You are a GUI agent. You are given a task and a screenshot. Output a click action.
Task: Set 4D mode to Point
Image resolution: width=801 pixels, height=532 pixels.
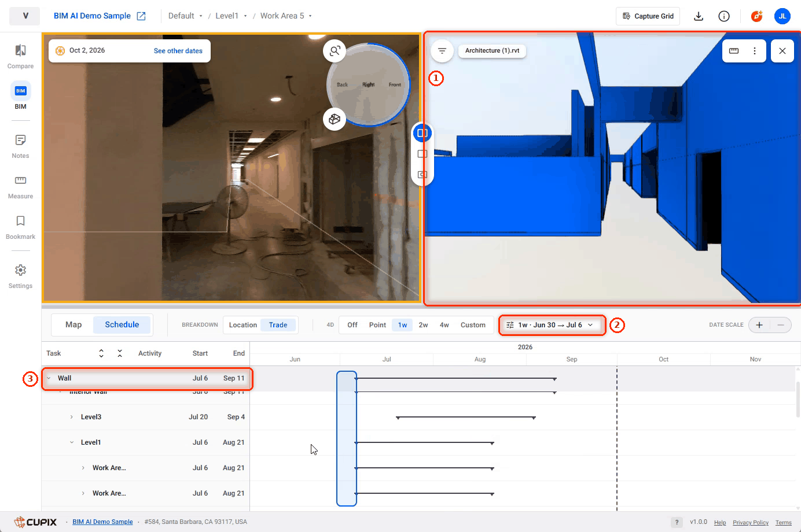tap(377, 325)
